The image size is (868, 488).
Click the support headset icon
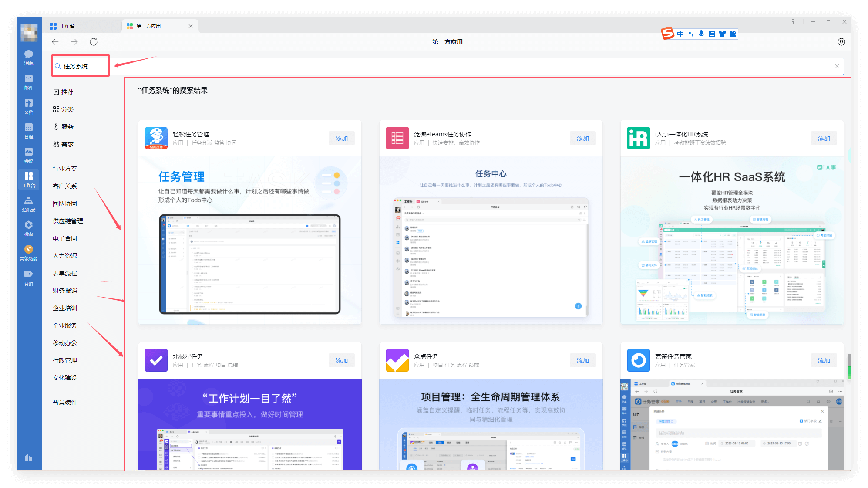coord(841,42)
